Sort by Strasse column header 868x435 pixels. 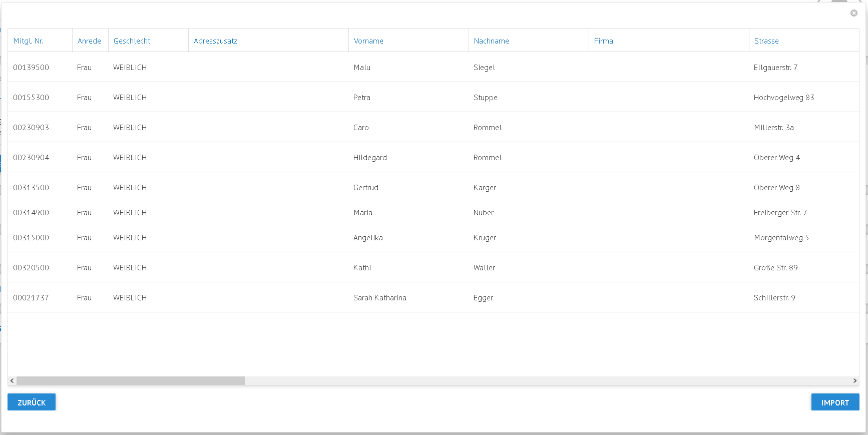[766, 41]
